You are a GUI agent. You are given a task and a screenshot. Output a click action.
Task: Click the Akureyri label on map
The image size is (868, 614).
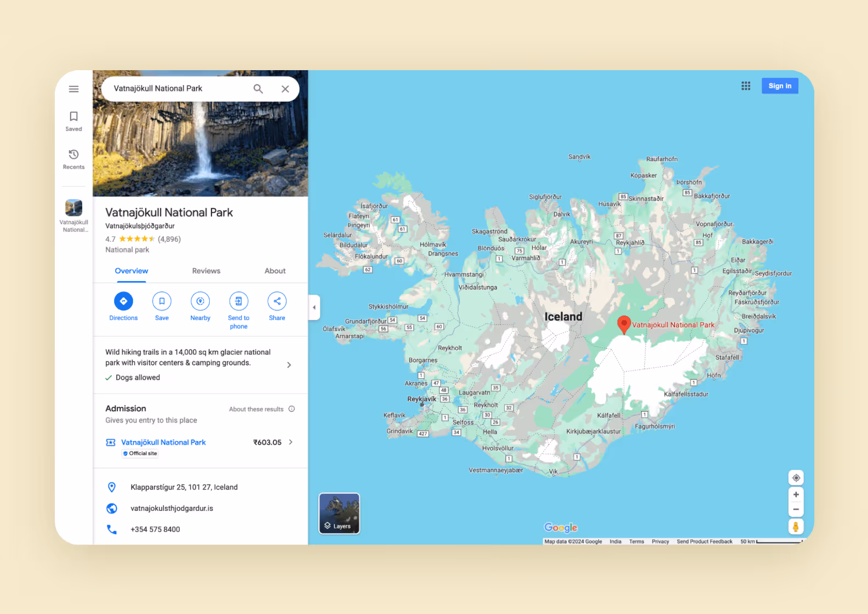581,242
